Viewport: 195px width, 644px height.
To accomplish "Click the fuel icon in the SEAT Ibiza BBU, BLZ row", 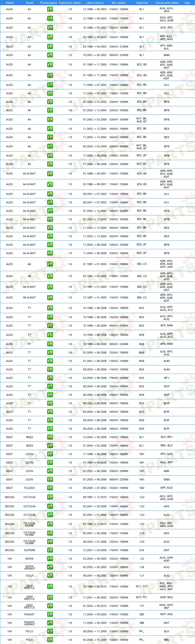I will pos(50,446).
